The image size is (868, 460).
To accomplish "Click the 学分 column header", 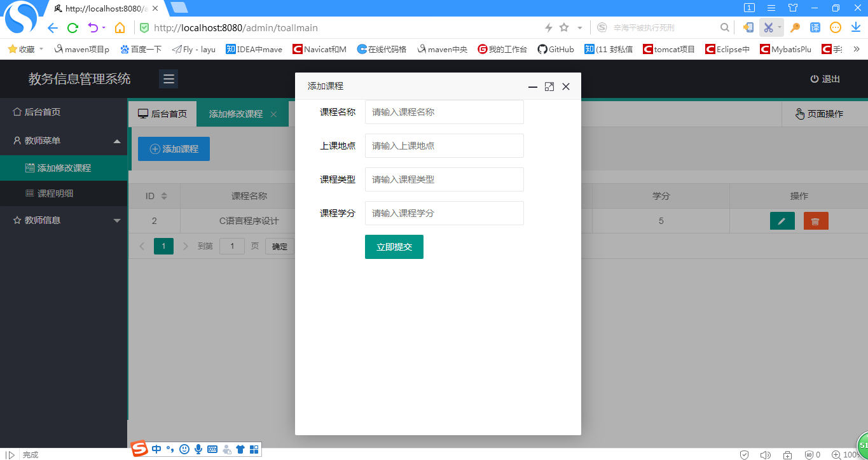I will click(661, 196).
